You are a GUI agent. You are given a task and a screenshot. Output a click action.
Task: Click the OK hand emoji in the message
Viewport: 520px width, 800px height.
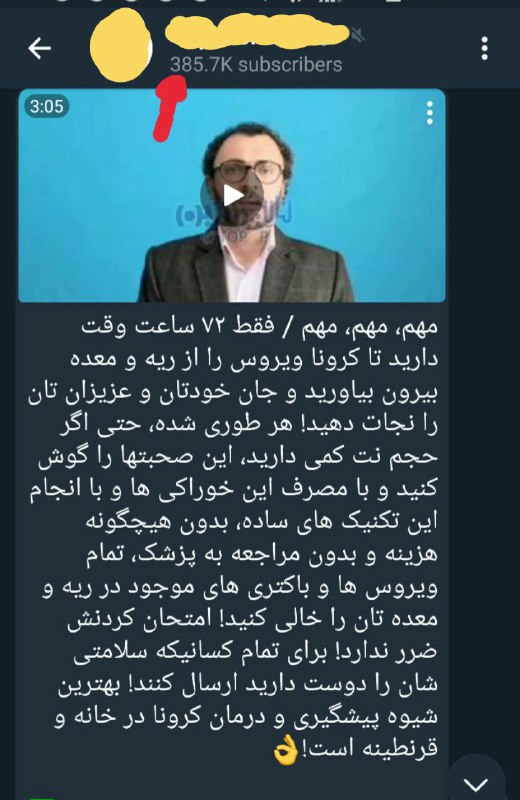click(x=286, y=751)
